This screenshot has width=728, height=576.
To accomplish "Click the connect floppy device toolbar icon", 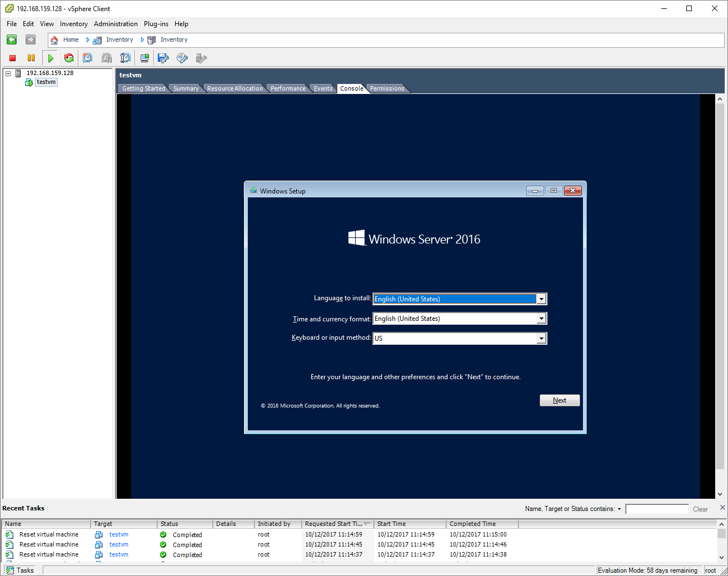I will pos(163,58).
